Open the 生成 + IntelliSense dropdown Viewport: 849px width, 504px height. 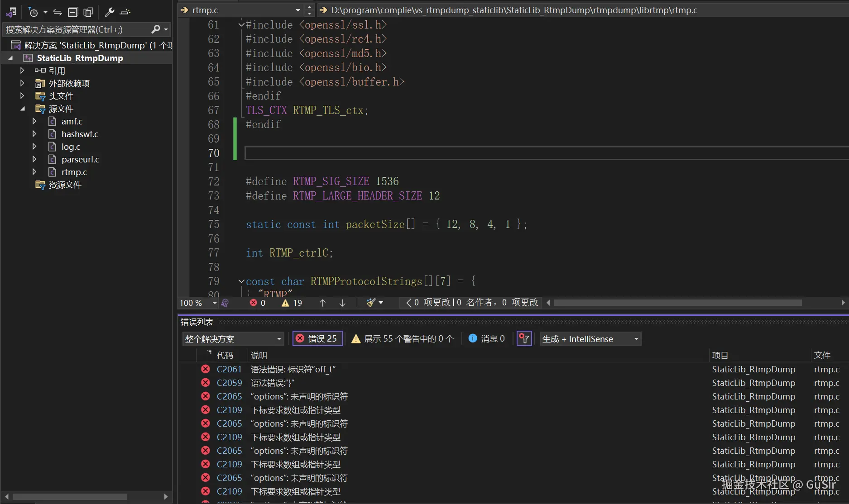[x=590, y=339]
